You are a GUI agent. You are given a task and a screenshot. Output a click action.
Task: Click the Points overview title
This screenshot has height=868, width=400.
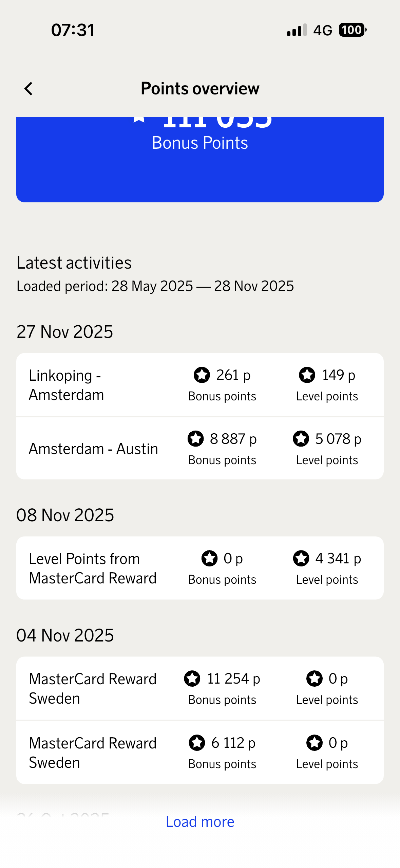pos(200,89)
